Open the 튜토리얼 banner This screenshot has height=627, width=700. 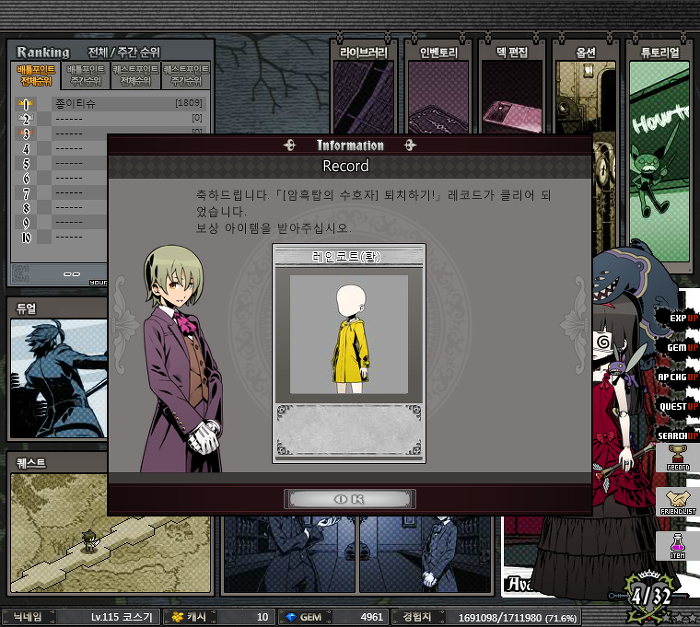[x=659, y=154]
